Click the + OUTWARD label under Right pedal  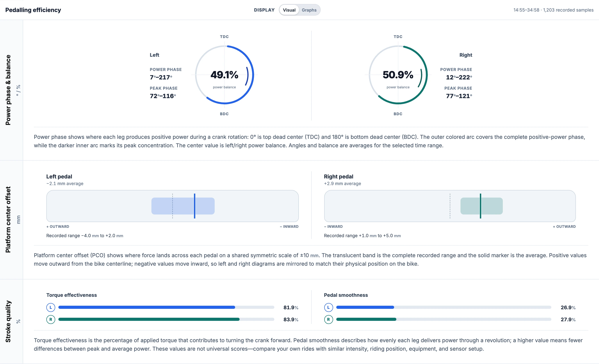coord(564,226)
